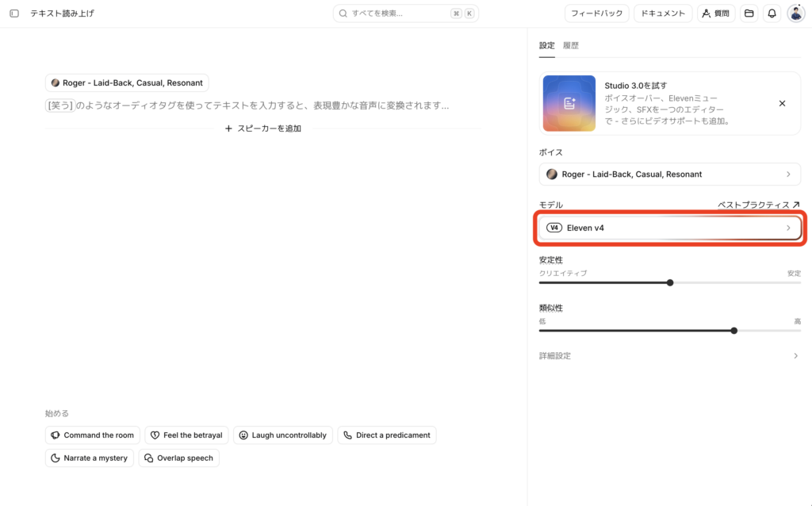Click the chat bubbles icon on Overlap speech

(148, 458)
